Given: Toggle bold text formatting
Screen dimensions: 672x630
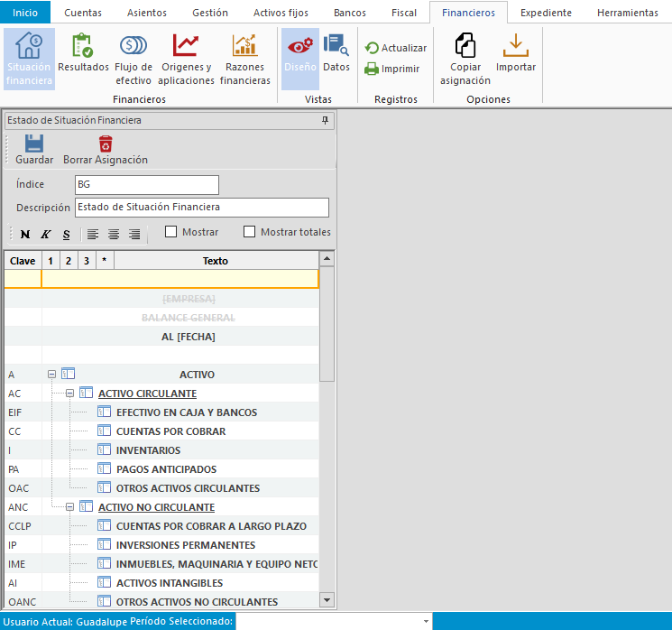Looking at the screenshot, I should coord(24,235).
